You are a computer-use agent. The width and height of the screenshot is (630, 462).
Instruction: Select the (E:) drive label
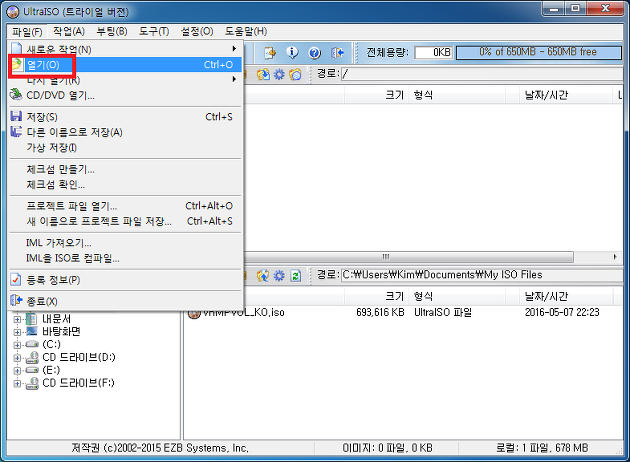point(51,370)
